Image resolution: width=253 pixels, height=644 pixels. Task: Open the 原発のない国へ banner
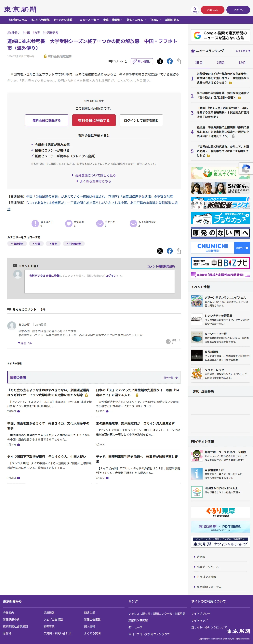(220, 233)
